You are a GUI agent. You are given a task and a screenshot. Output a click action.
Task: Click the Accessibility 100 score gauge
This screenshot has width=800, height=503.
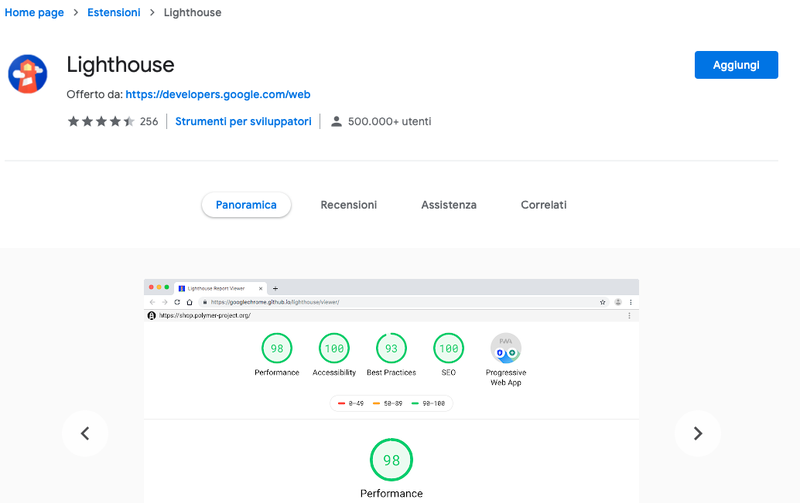click(x=334, y=348)
